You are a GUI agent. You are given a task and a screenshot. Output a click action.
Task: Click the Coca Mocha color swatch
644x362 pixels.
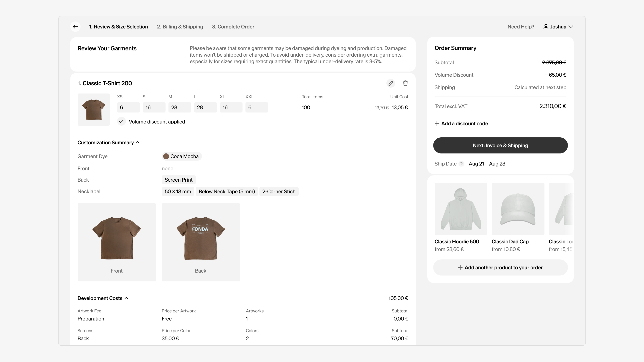click(166, 156)
